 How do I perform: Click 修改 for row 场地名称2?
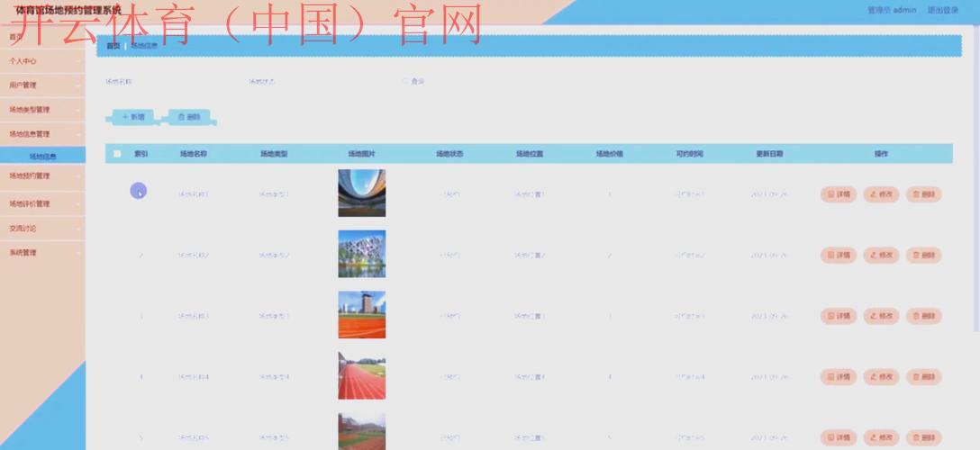tap(881, 255)
